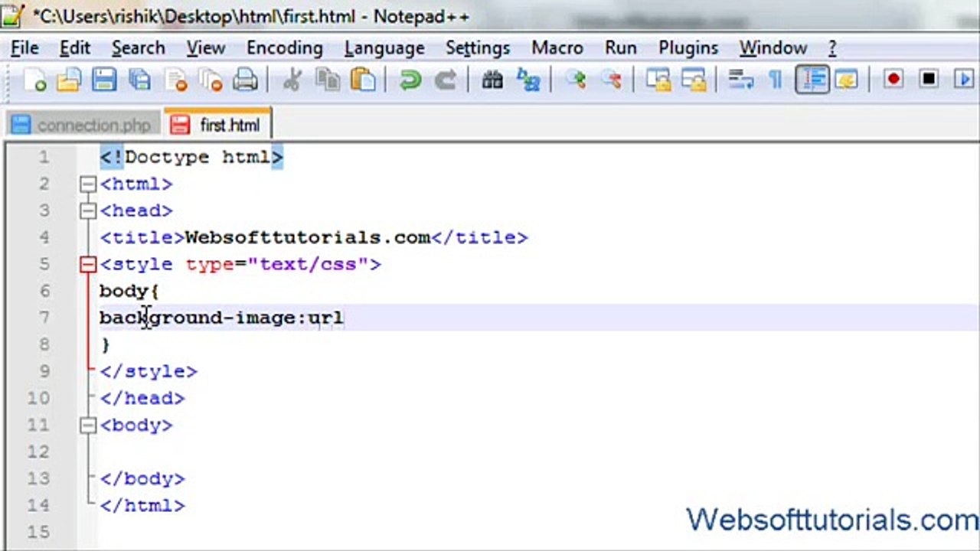Click the Cut scissors icon
The image size is (980, 551).
[x=291, y=80]
